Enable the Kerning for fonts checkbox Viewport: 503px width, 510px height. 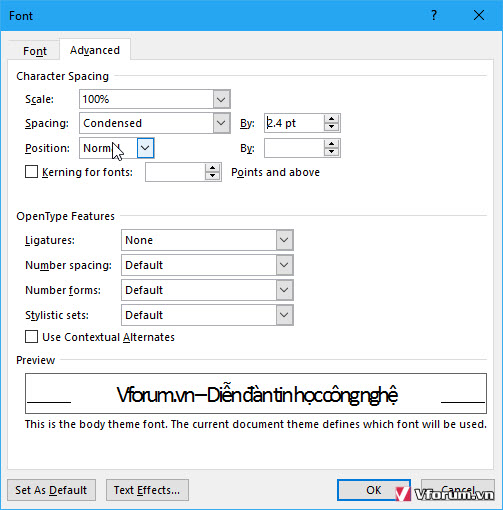(x=31, y=172)
